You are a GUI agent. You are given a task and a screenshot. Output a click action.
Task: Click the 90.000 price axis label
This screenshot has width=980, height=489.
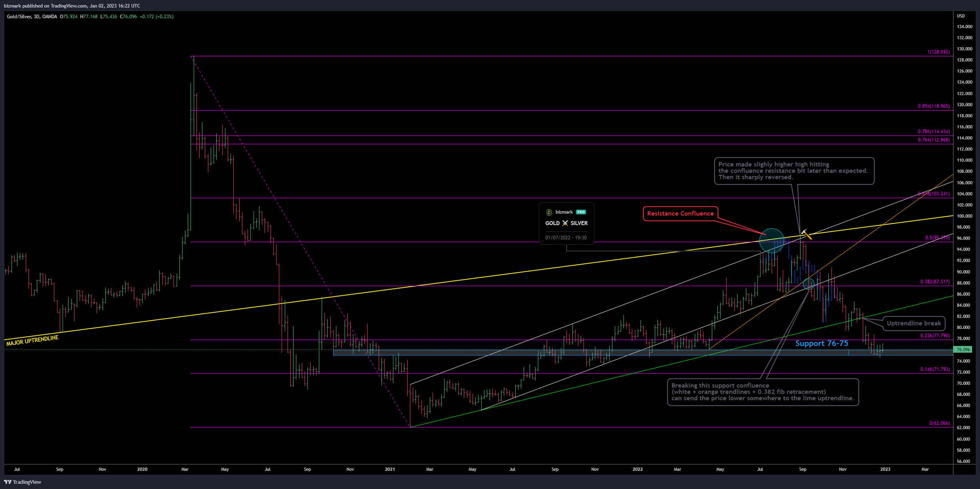click(x=963, y=272)
